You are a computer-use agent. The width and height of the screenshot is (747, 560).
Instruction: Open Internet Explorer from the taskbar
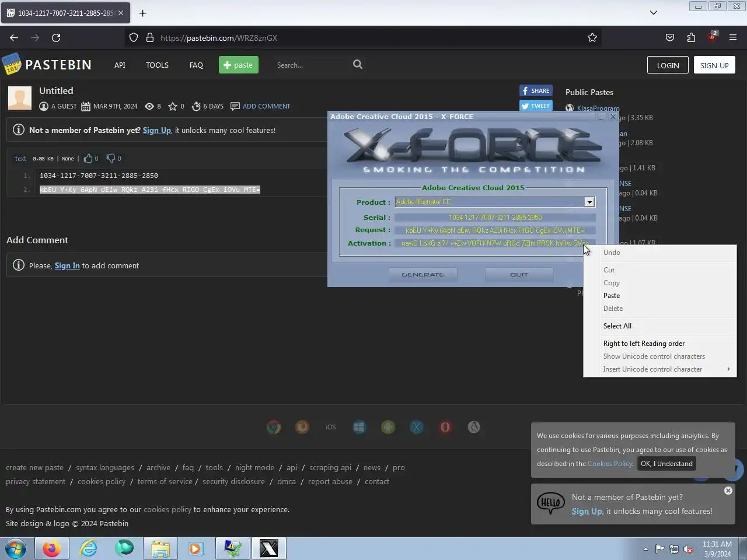[x=88, y=549]
